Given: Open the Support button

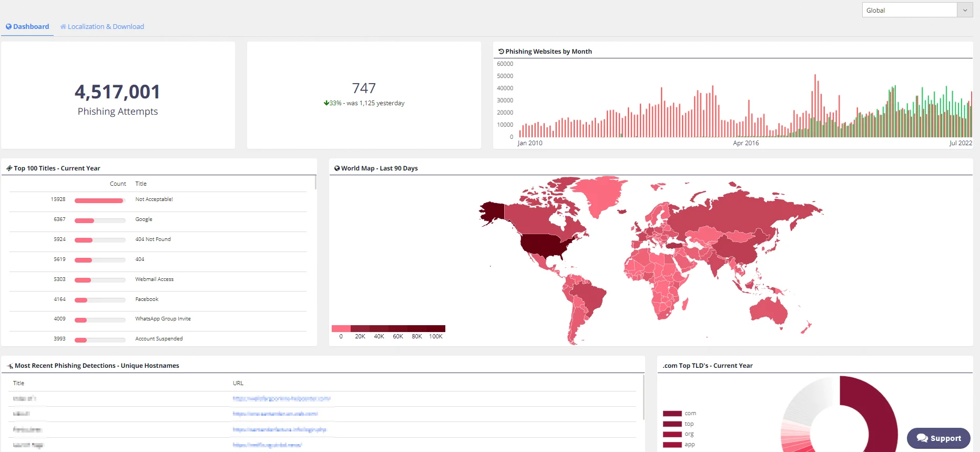Looking at the screenshot, I should pyautogui.click(x=938, y=438).
